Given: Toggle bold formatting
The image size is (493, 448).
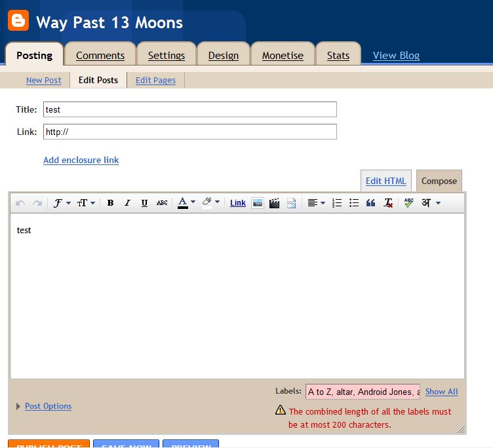Looking at the screenshot, I should (110, 203).
